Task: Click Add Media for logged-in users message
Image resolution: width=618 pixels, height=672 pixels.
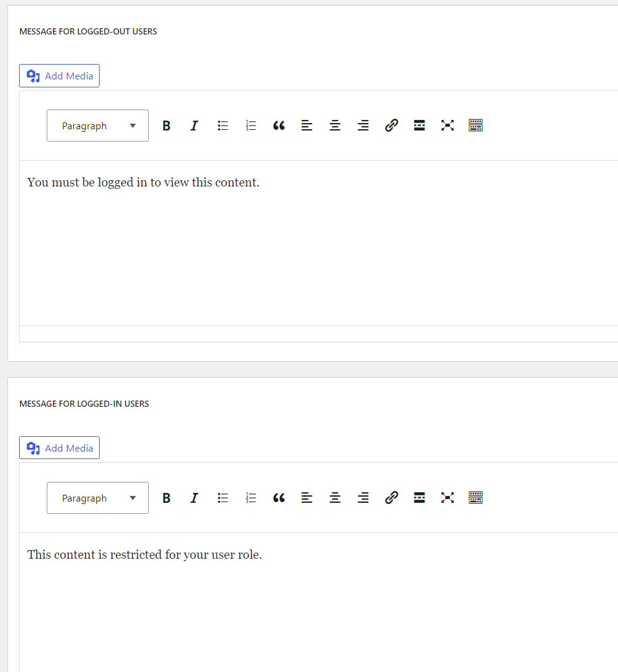Action: [59, 448]
